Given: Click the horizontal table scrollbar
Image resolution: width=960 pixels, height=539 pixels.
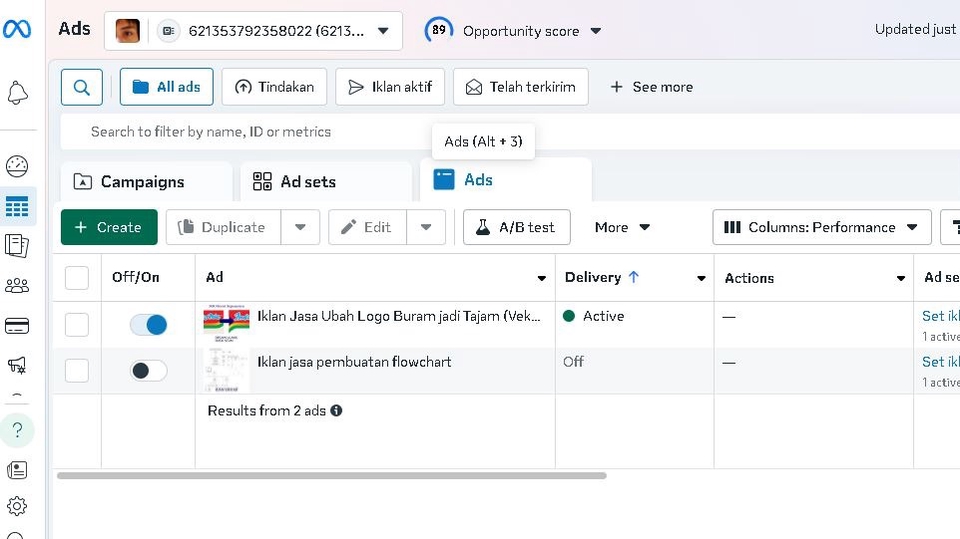Looking at the screenshot, I should (x=332, y=475).
